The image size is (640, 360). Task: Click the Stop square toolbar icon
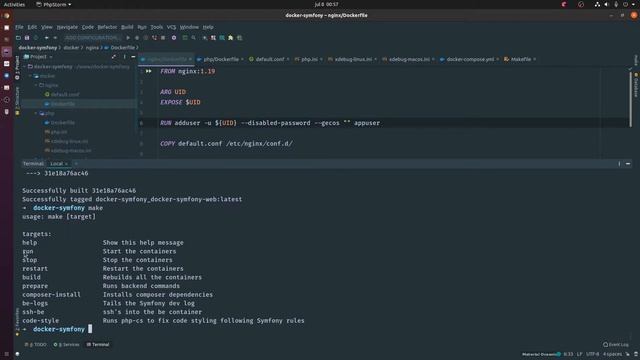[x=163, y=38]
